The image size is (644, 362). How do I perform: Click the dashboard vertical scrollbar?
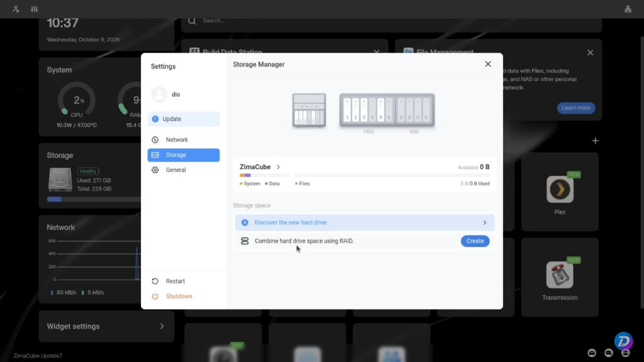click(641, 172)
